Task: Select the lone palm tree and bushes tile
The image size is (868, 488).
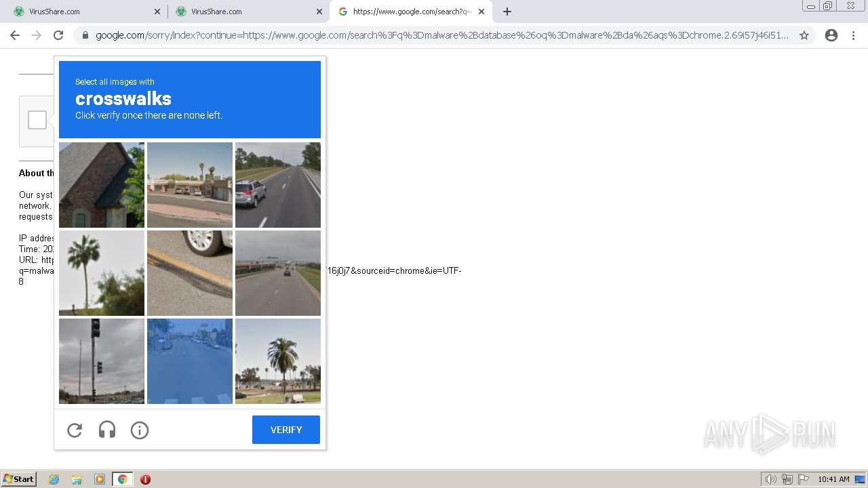Action: coord(102,273)
